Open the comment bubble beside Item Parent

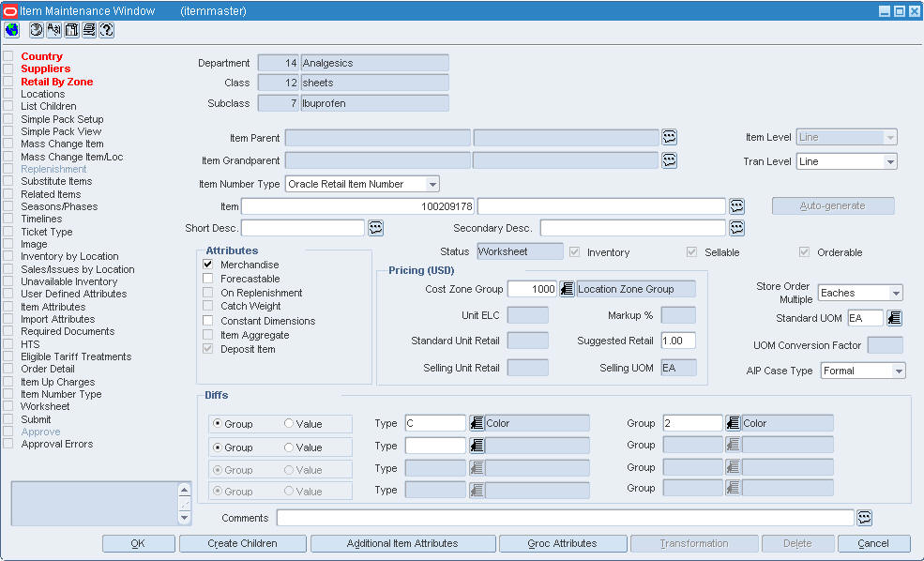669,137
